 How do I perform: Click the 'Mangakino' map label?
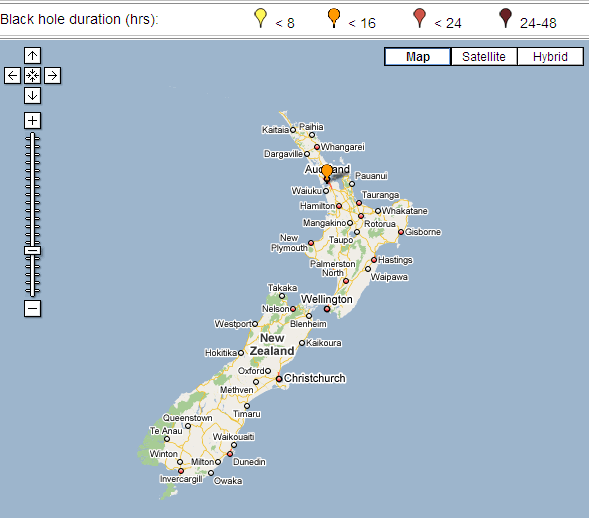[x=325, y=223]
